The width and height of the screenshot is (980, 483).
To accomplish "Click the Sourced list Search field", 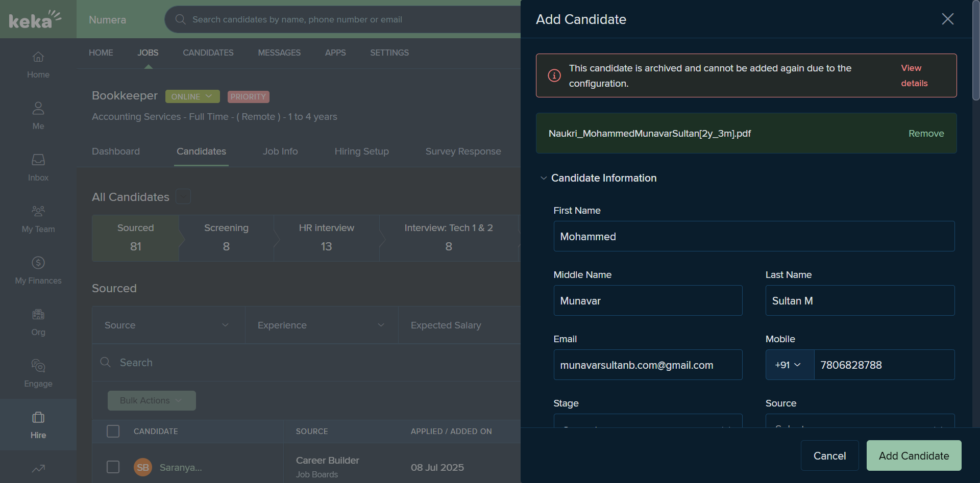I will (x=306, y=362).
